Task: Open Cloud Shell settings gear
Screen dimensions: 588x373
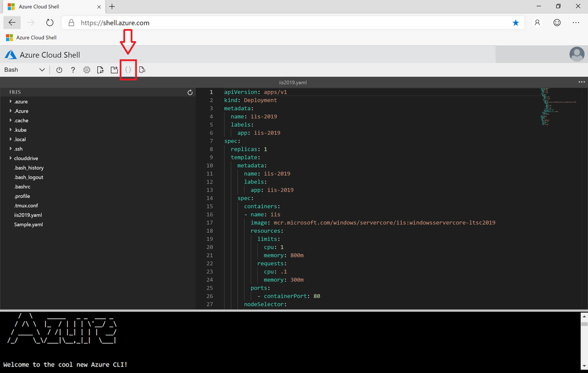Action: (87, 70)
